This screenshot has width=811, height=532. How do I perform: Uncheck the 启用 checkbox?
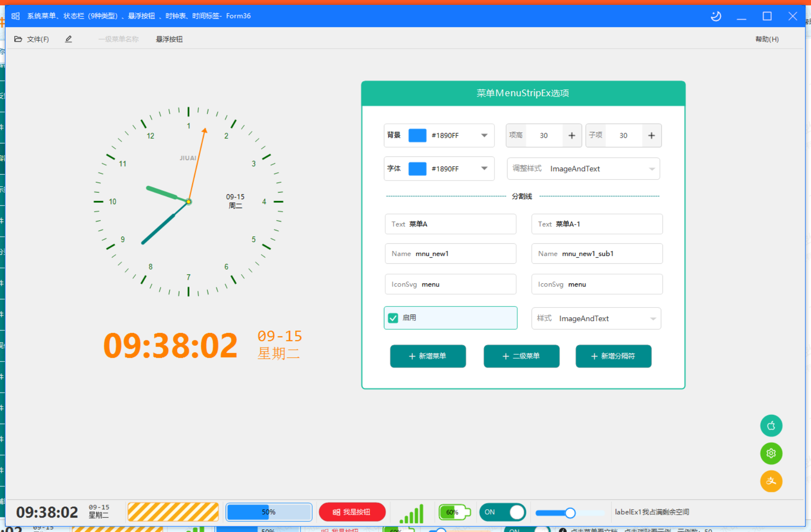click(393, 318)
